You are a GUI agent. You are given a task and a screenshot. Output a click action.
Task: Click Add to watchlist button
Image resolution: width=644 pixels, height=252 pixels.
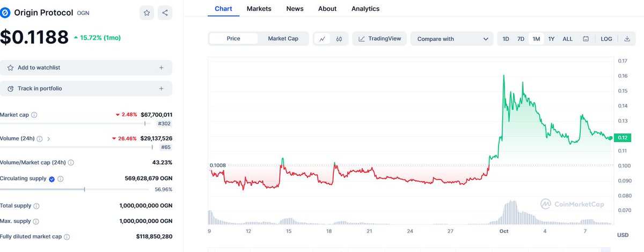click(x=86, y=68)
